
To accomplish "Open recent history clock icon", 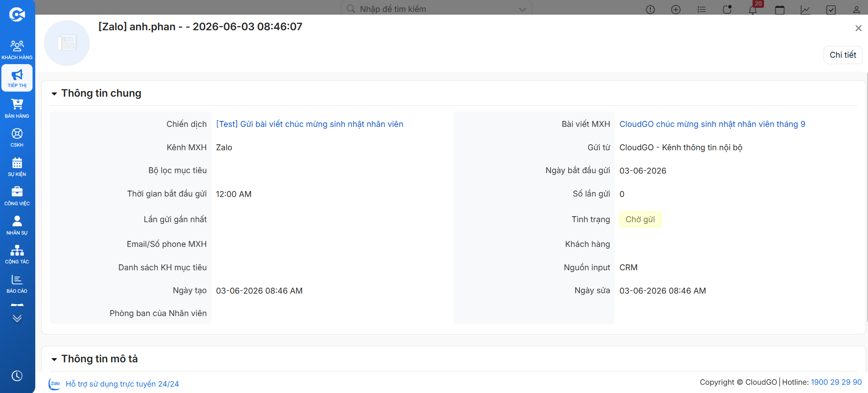I will pyautogui.click(x=17, y=376).
